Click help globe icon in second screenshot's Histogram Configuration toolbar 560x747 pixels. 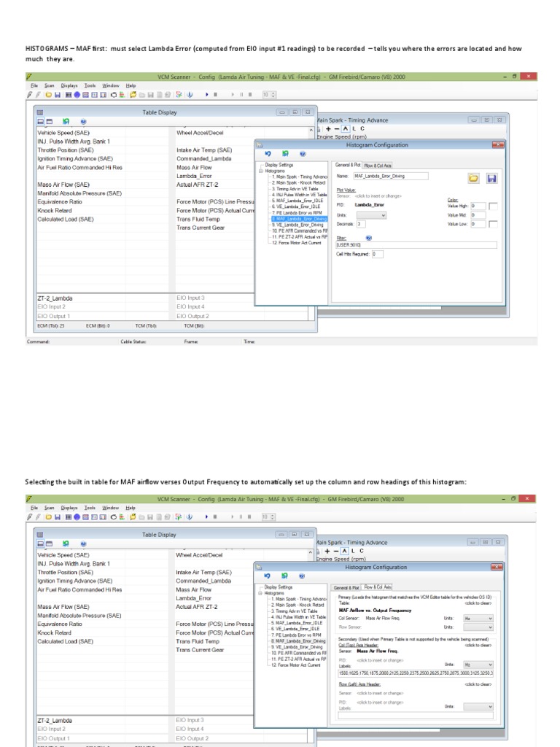pyautogui.click(x=302, y=576)
